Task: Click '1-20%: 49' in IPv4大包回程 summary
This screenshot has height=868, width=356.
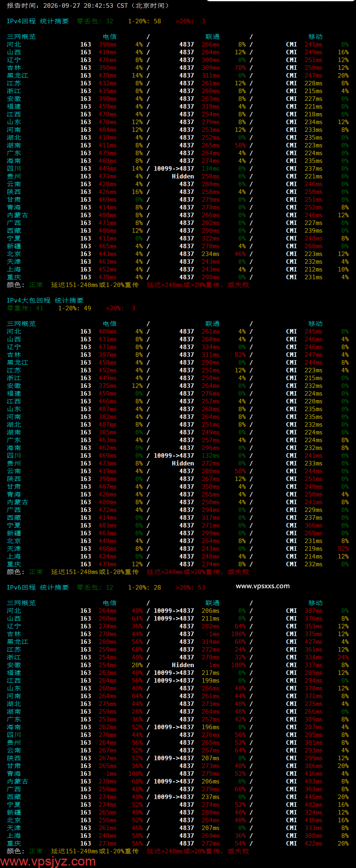Action: click(75, 308)
